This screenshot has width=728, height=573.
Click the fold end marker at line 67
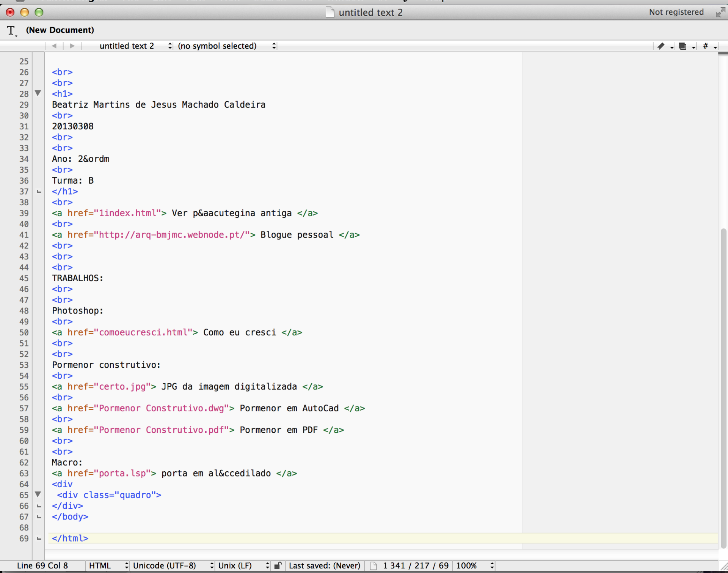pos(39,517)
